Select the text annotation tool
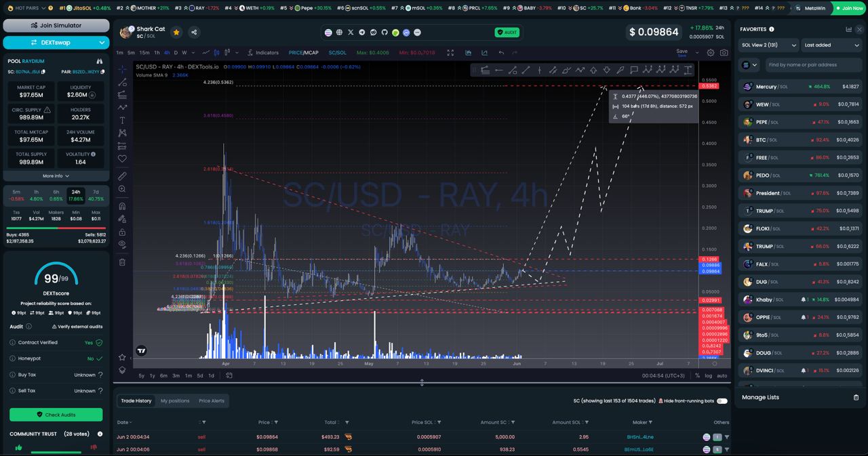Image resolution: width=868 pixels, height=456 pixels. 122,120
